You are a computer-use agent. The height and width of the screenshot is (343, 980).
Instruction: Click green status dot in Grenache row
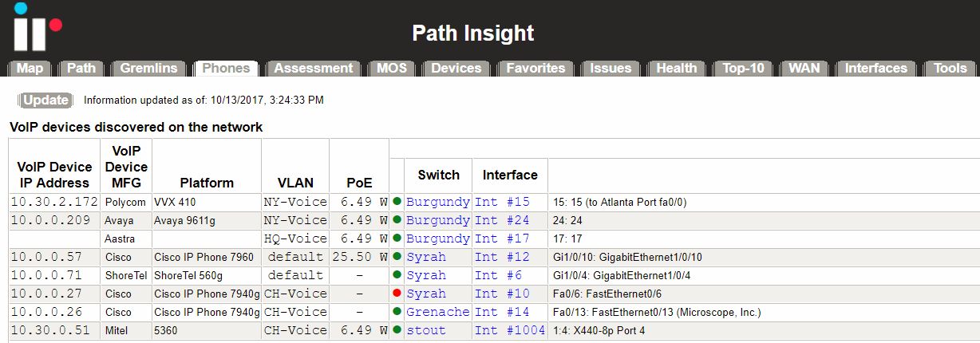pyautogui.click(x=397, y=312)
